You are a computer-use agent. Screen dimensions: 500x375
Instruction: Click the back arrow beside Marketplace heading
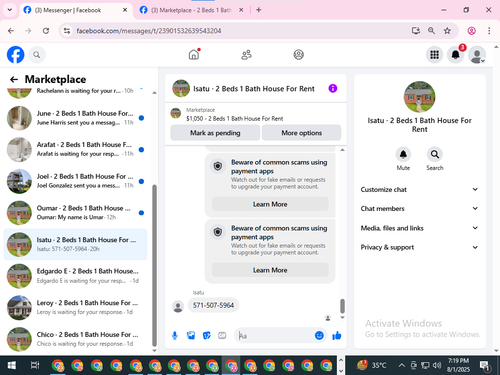coord(14,79)
